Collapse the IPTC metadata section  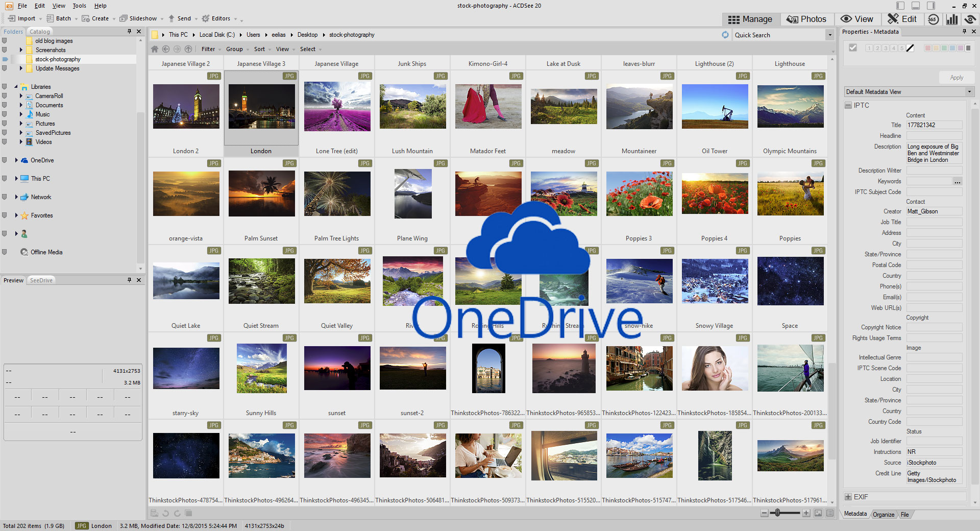(x=848, y=105)
